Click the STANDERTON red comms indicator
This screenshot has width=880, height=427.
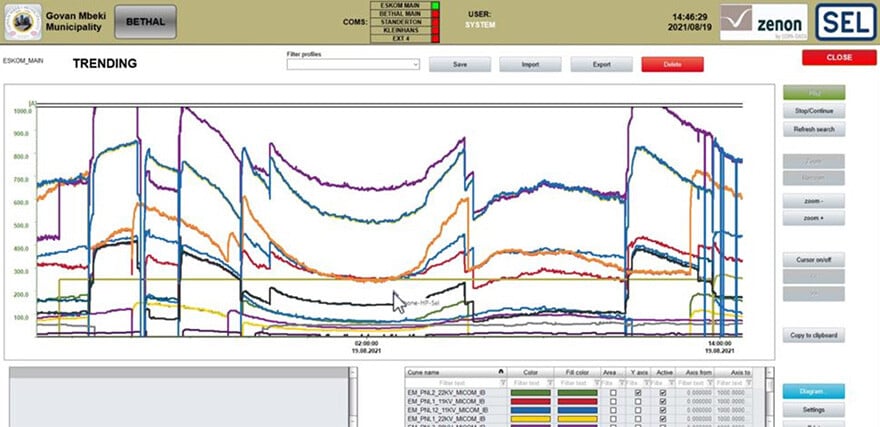click(x=435, y=22)
